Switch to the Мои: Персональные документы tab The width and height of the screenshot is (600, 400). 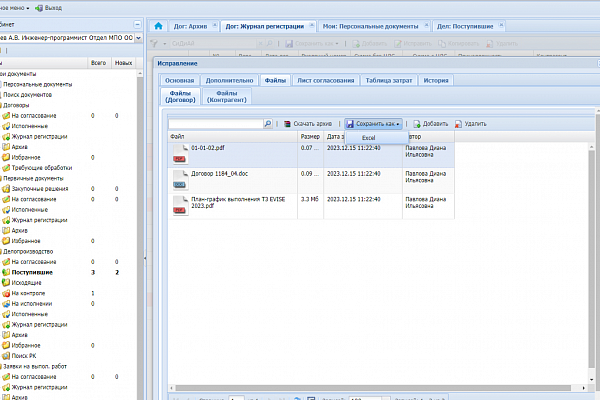point(370,26)
